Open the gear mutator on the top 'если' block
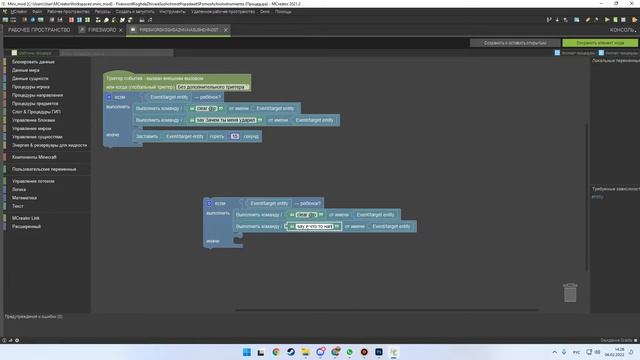 pyautogui.click(x=109, y=97)
